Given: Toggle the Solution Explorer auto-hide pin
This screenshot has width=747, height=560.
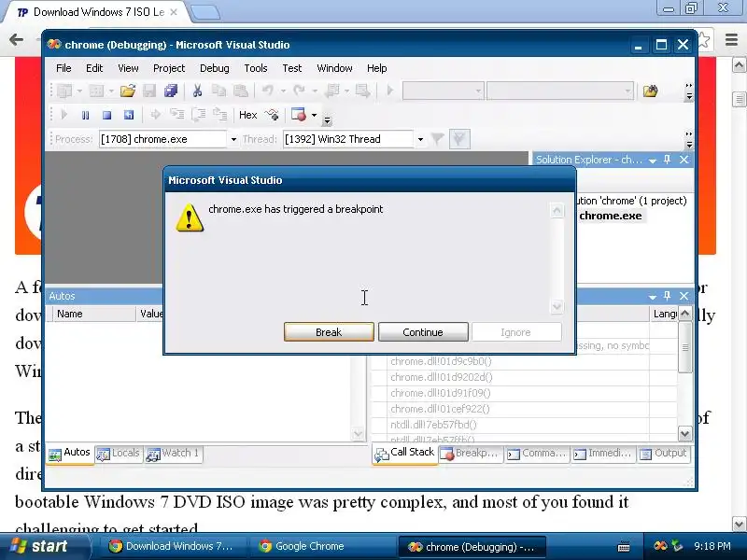Looking at the screenshot, I should [667, 160].
